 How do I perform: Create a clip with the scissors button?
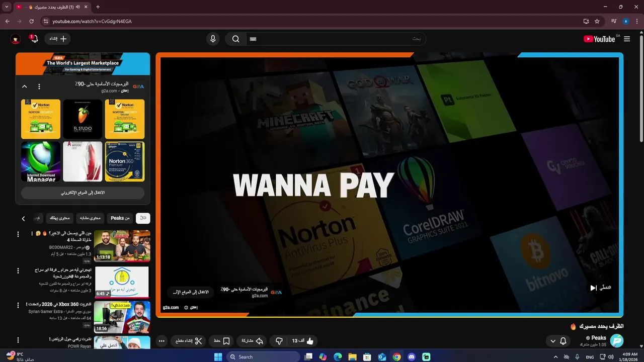tap(189, 341)
